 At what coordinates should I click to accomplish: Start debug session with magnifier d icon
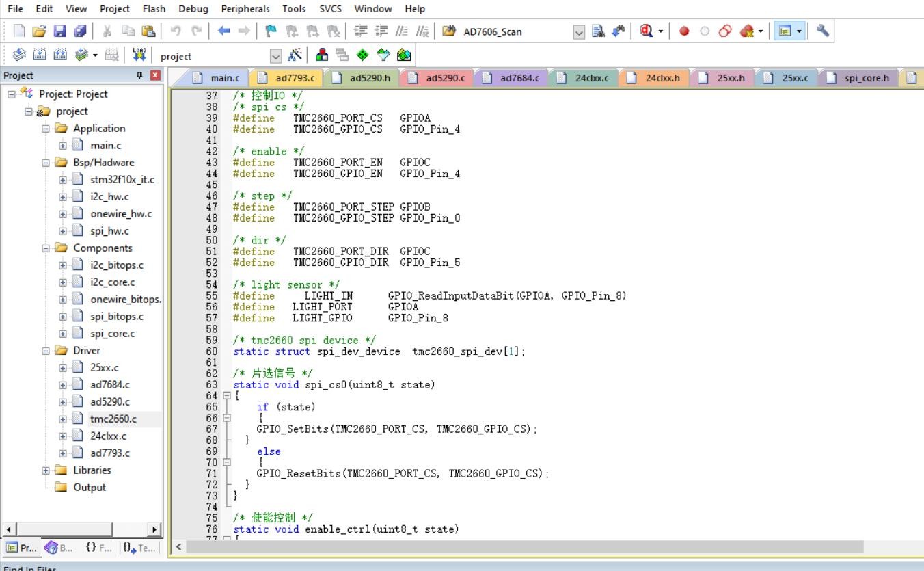[x=647, y=31]
